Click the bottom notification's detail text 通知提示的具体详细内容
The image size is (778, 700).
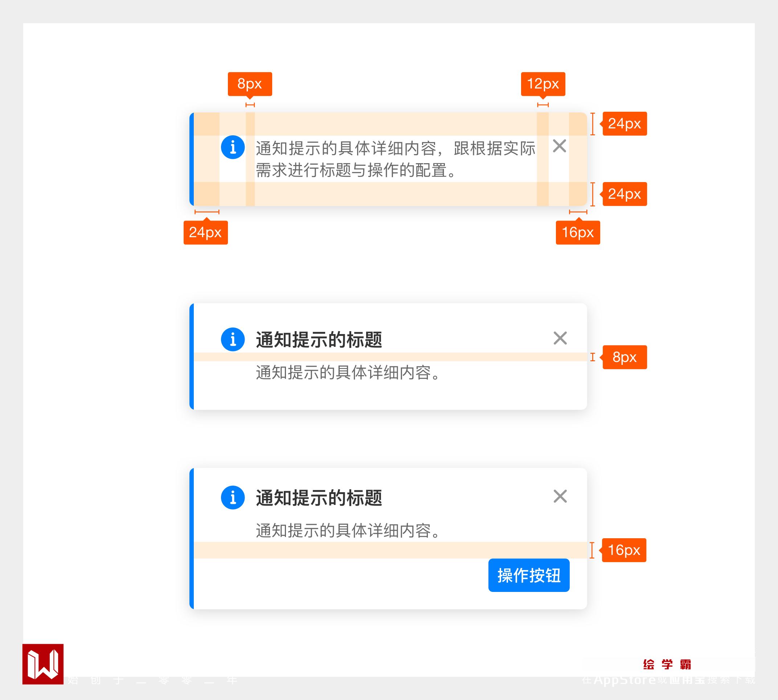[347, 531]
